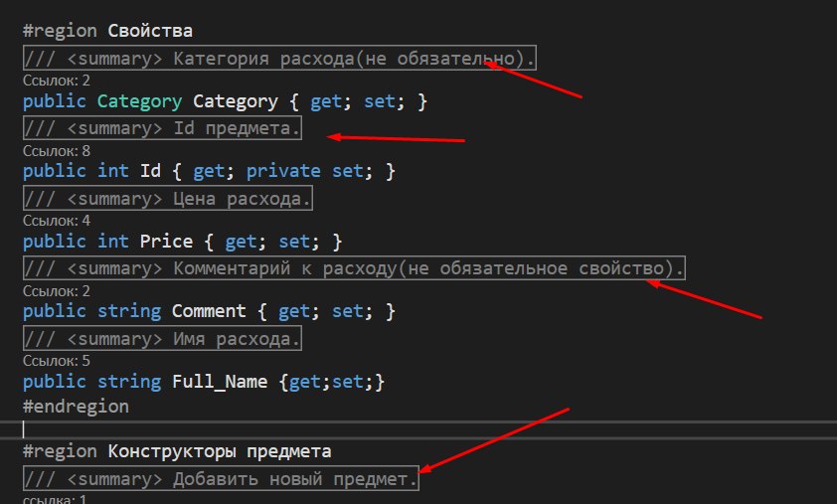Click the 'Price' property name
This screenshot has width=837, height=504.
(166, 242)
